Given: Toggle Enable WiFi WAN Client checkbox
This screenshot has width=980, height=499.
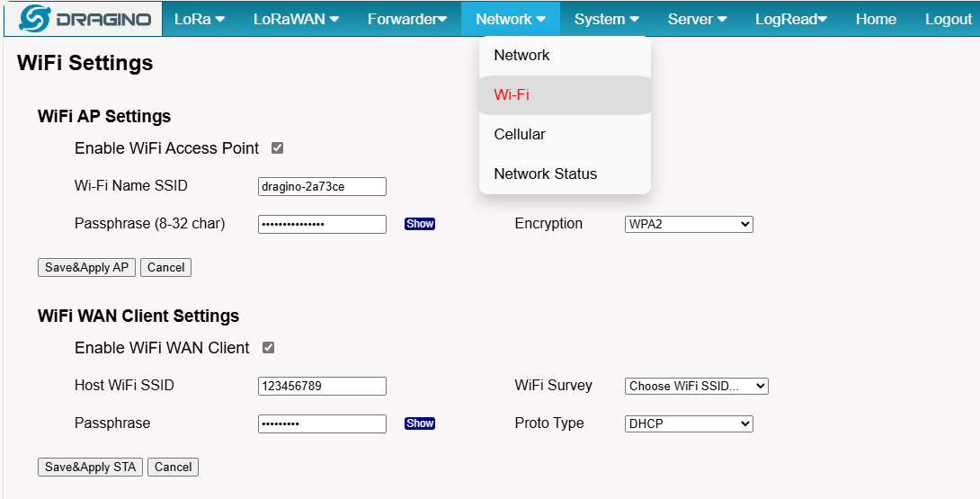Looking at the screenshot, I should pos(268,348).
